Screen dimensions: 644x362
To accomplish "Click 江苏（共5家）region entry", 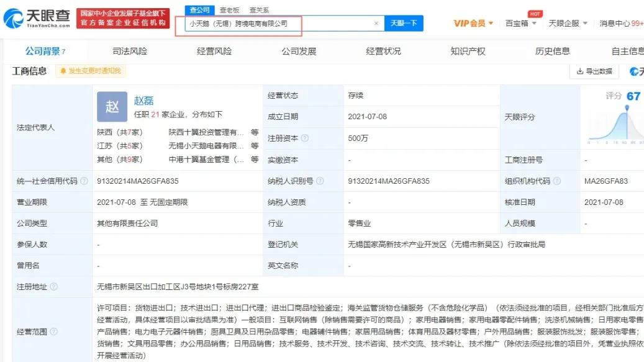I will 120,146.
